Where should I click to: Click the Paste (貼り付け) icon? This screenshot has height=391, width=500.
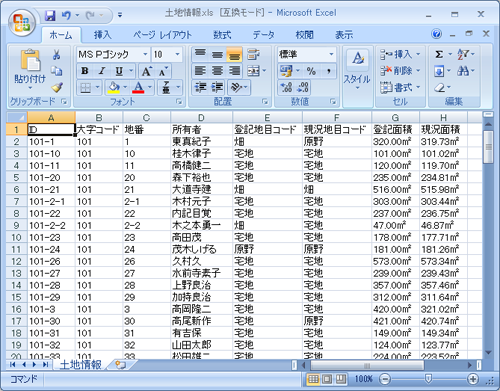coord(30,60)
